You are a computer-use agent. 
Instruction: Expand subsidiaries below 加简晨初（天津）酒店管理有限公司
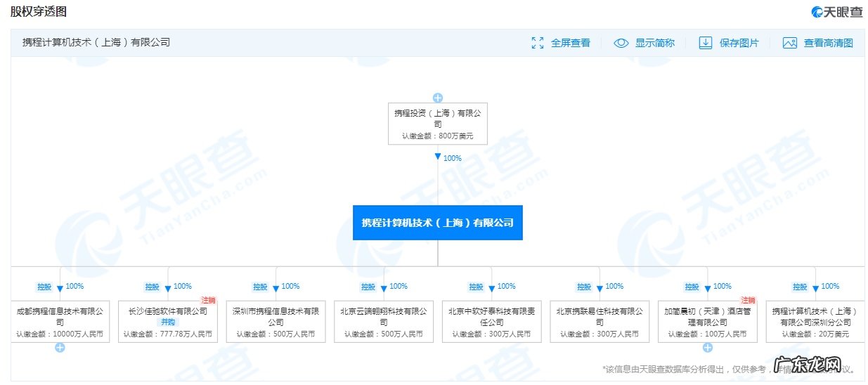[x=708, y=348]
